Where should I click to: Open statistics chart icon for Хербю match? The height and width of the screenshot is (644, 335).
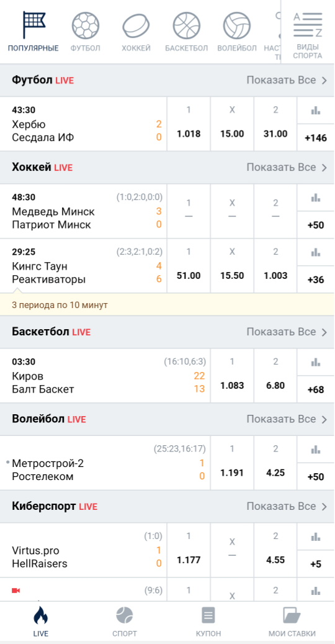[x=315, y=110]
